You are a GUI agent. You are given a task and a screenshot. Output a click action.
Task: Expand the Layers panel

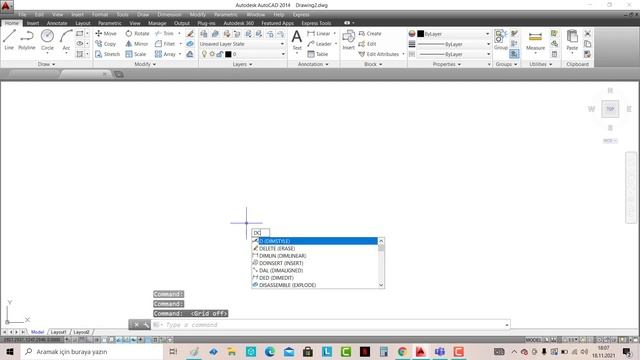click(x=242, y=64)
